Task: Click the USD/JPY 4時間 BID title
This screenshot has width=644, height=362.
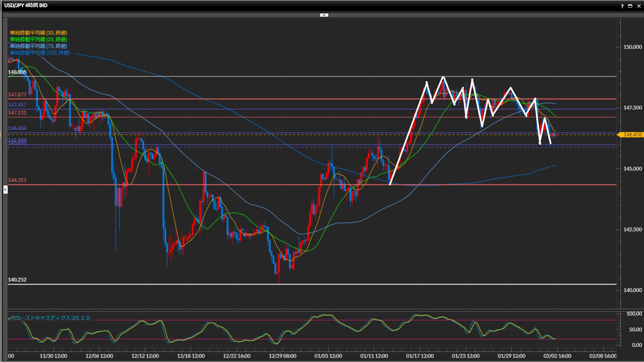Action: coord(26,5)
